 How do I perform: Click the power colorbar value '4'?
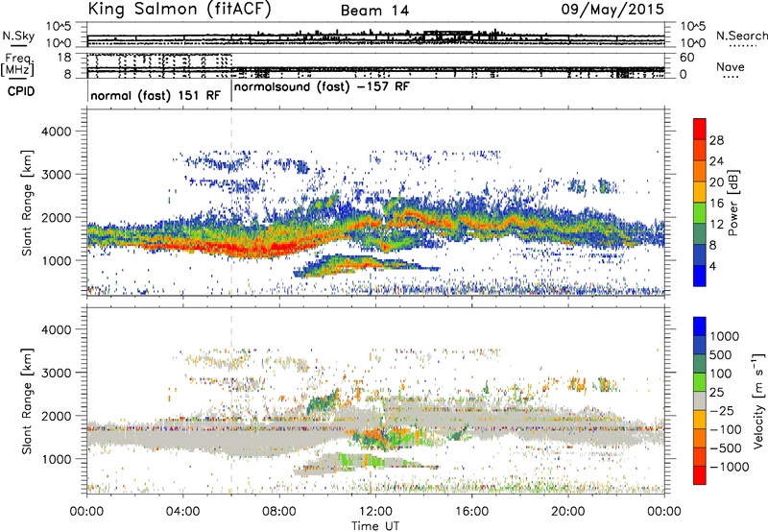coord(712,266)
